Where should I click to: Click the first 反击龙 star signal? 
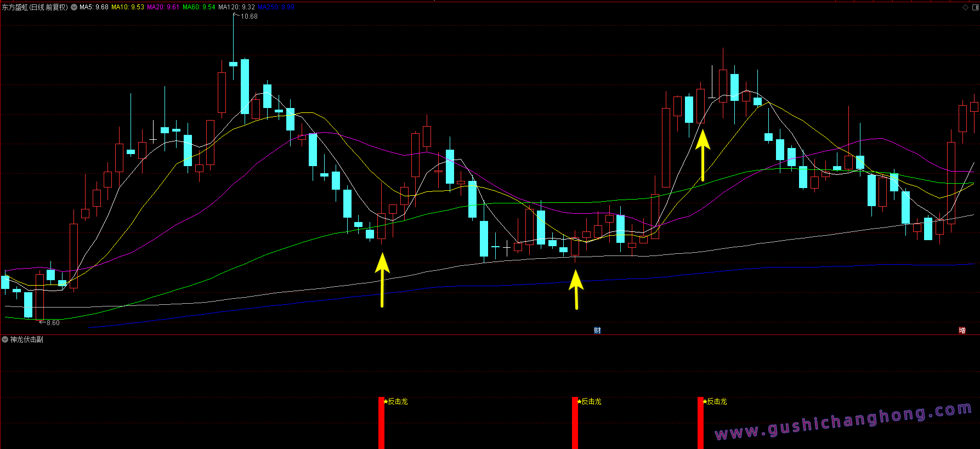coord(395,402)
